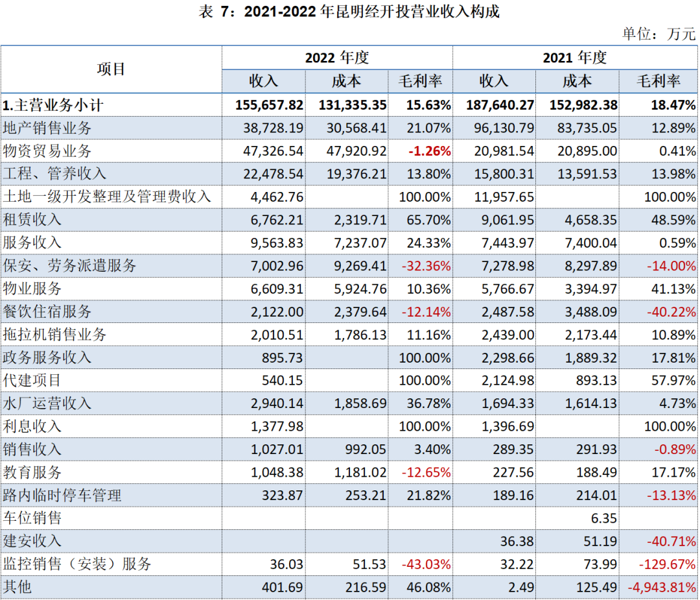Screen dimensions: 700x600
Task: Click the red -1.26% gross margin cell
Action: (430, 151)
